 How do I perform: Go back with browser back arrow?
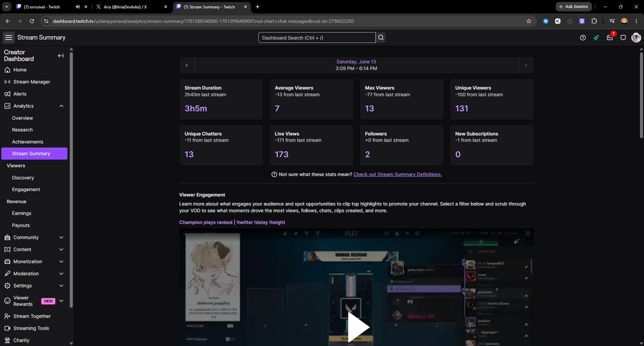(x=8, y=21)
